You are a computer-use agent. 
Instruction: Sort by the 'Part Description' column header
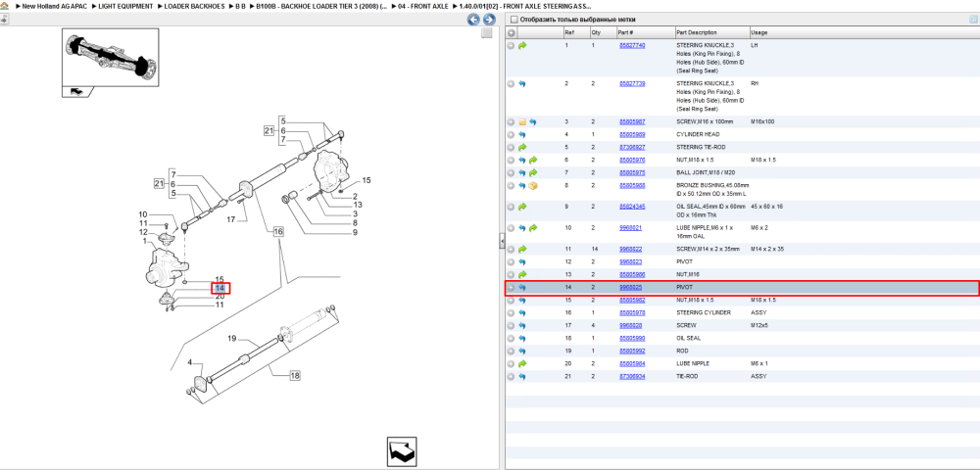tap(697, 32)
